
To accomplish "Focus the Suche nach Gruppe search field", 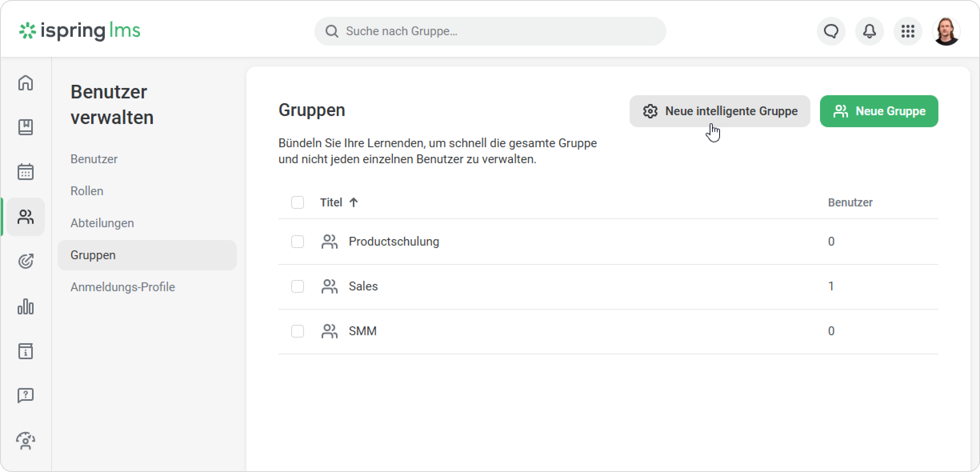I will pyautogui.click(x=490, y=31).
